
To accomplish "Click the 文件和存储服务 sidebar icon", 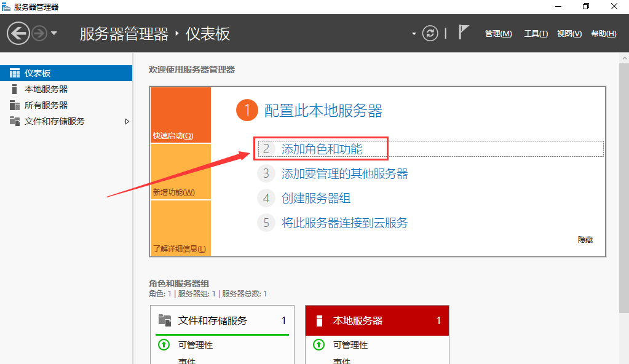I will tap(14, 121).
